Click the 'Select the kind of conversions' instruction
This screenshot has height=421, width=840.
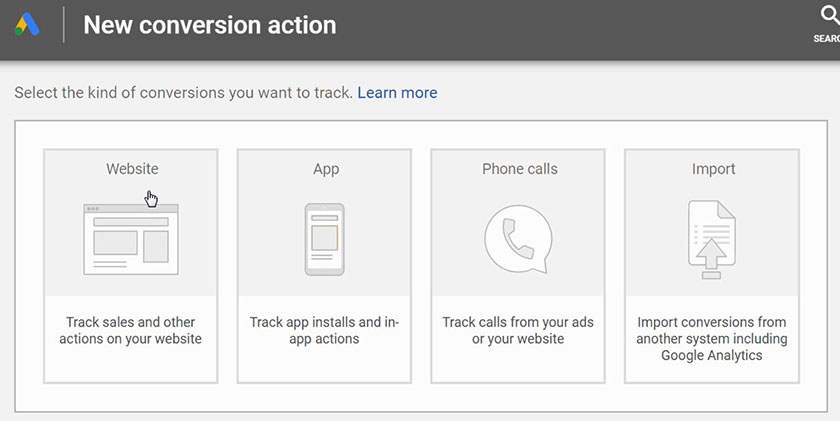(x=183, y=92)
